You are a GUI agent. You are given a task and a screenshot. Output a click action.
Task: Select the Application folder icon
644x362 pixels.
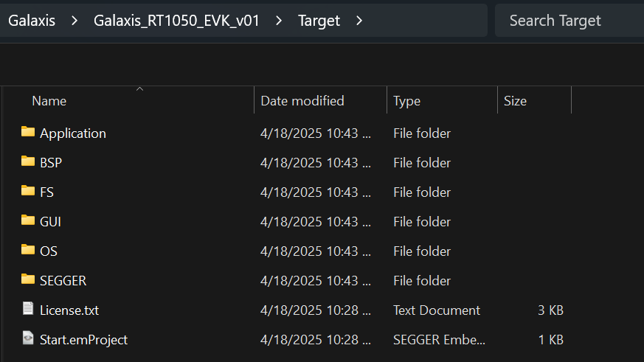(28, 132)
